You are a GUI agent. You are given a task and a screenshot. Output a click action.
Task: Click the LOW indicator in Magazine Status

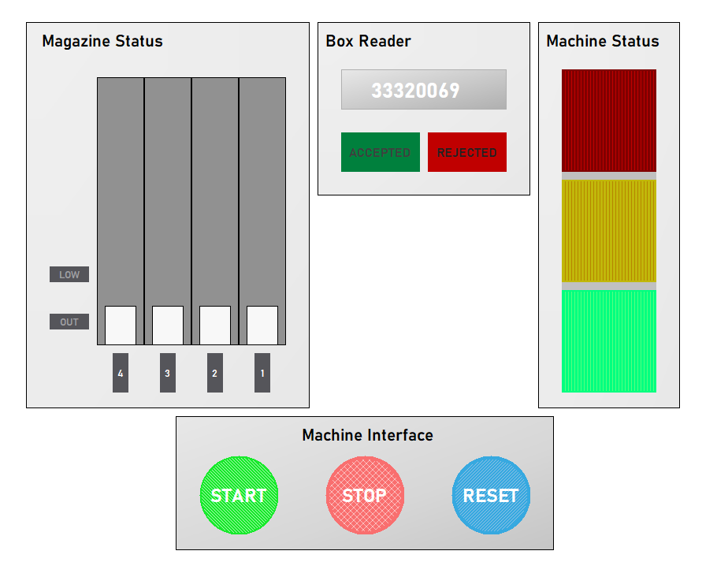(x=69, y=274)
